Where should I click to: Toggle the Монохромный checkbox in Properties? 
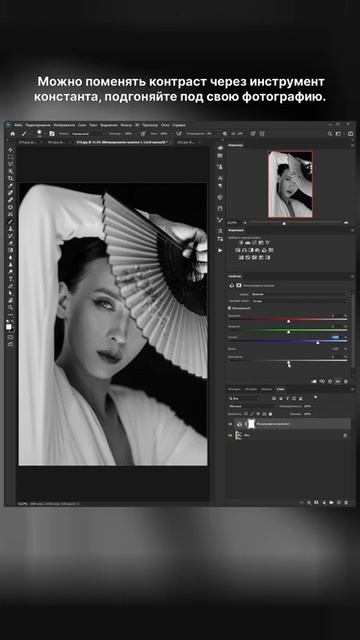tap(229, 308)
